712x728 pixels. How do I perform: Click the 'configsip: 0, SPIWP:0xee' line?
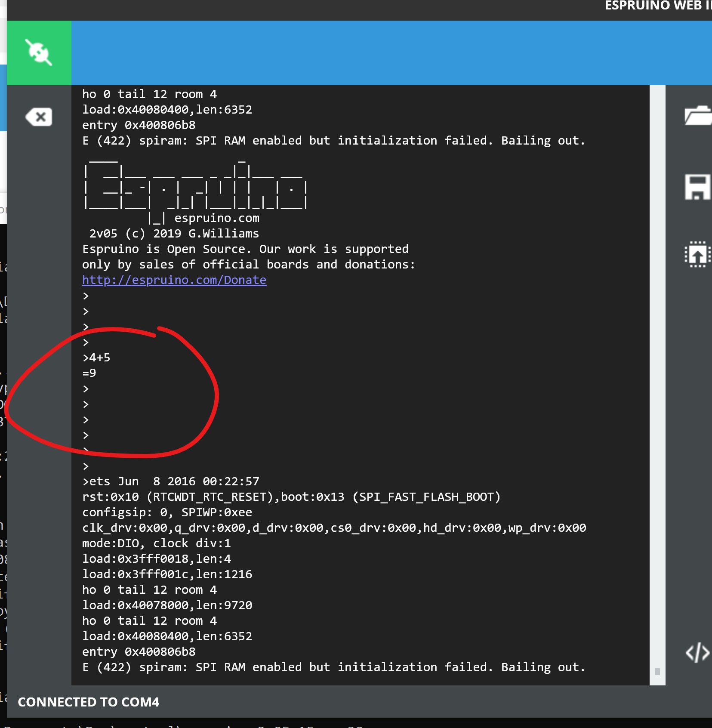coord(167,512)
